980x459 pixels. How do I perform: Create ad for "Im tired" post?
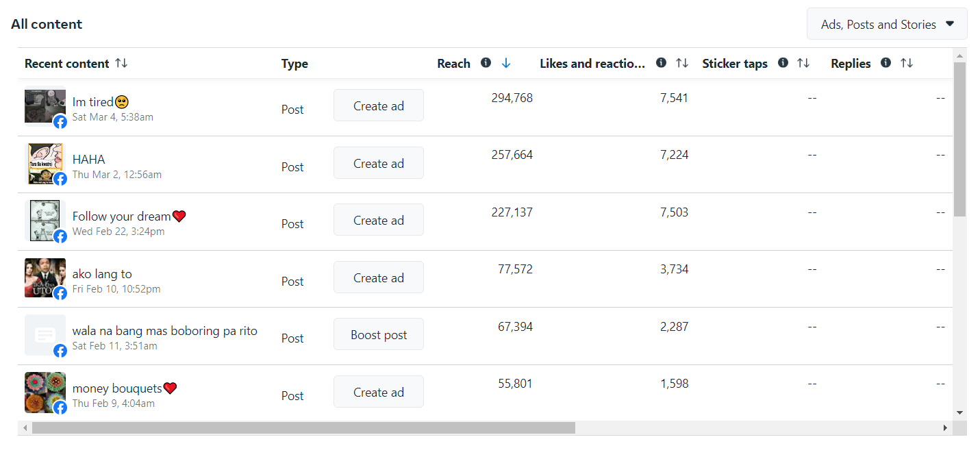pyautogui.click(x=379, y=106)
